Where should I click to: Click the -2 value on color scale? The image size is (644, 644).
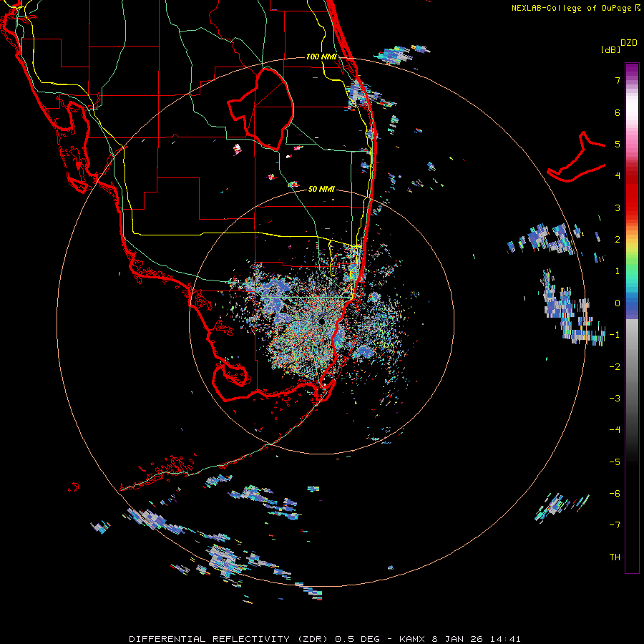[615, 367]
